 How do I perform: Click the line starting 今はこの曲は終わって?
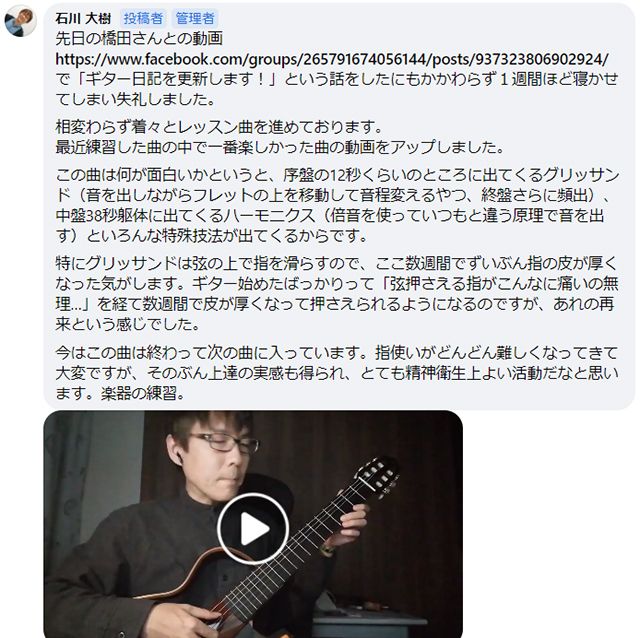pos(337,353)
